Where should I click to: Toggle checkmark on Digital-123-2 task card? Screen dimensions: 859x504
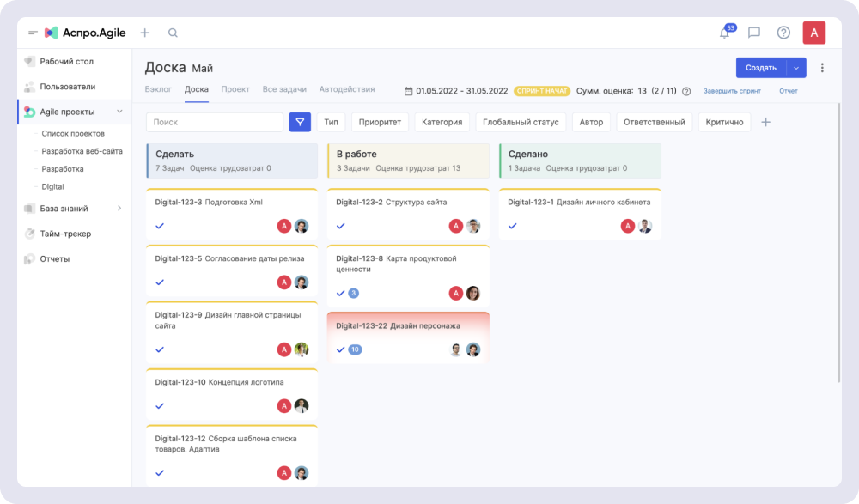[x=340, y=226]
